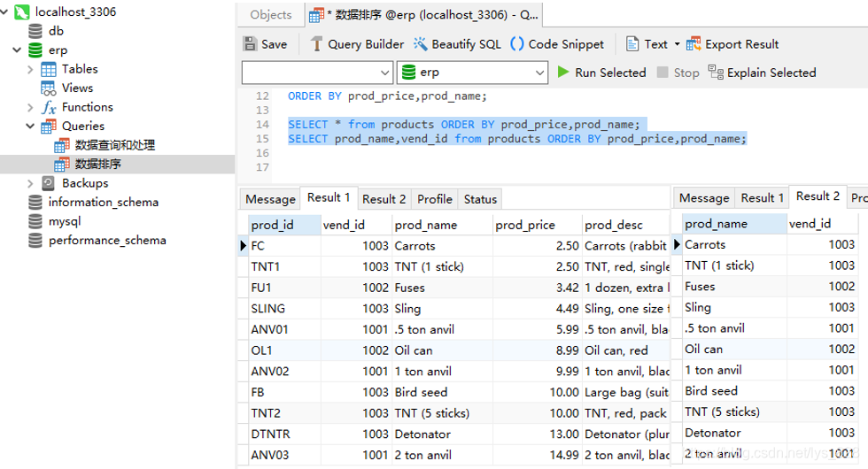The width and height of the screenshot is (868, 469).
Task: Click the Tables grid icon
Action: (49, 69)
